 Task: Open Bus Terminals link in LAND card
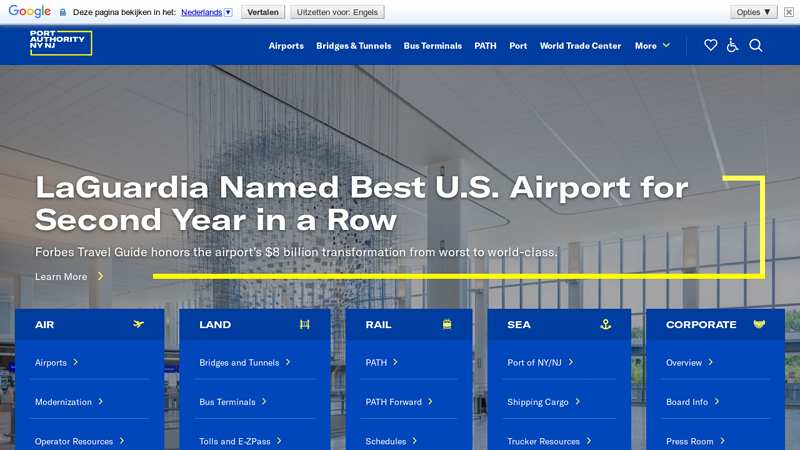pyautogui.click(x=233, y=402)
